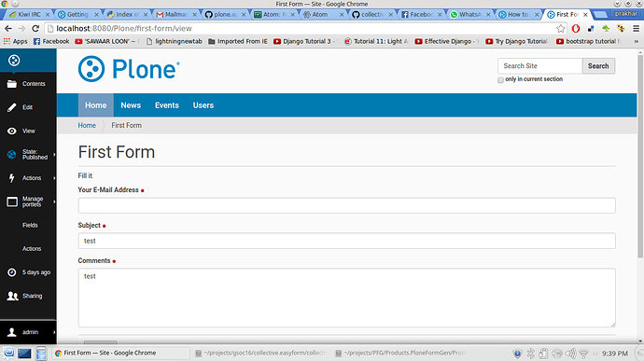
Task: Open Sharing users icon in sidebar
Action: [12, 296]
